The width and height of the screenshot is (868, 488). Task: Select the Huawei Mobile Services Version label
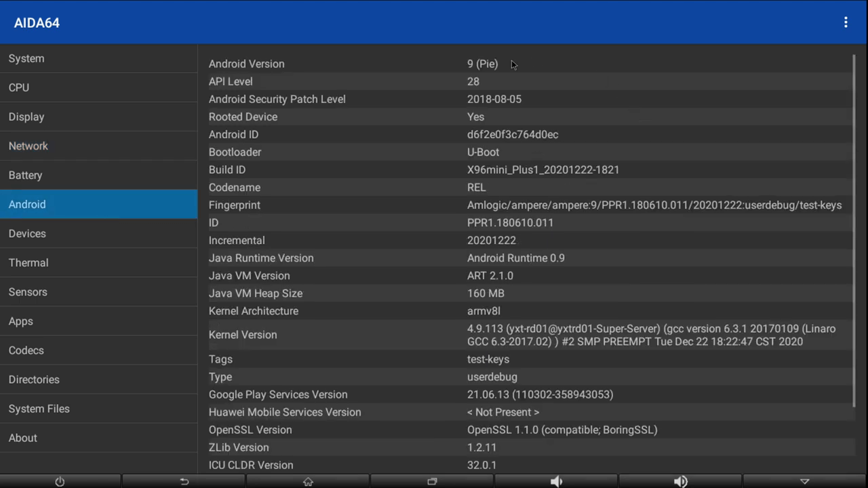(285, 412)
